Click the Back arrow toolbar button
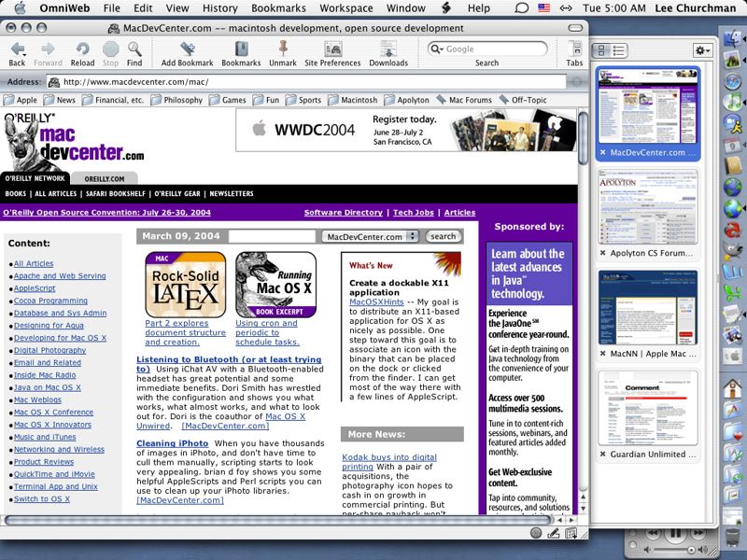This screenshot has height=560, width=747. (x=17, y=50)
